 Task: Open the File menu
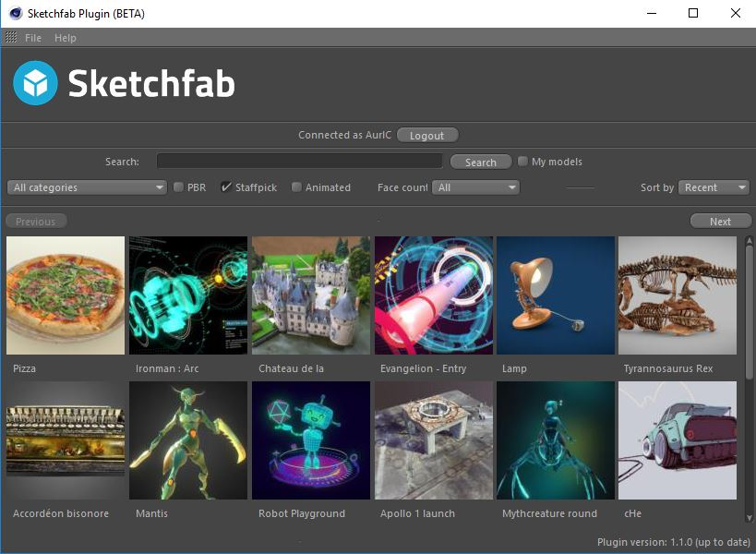[33, 38]
